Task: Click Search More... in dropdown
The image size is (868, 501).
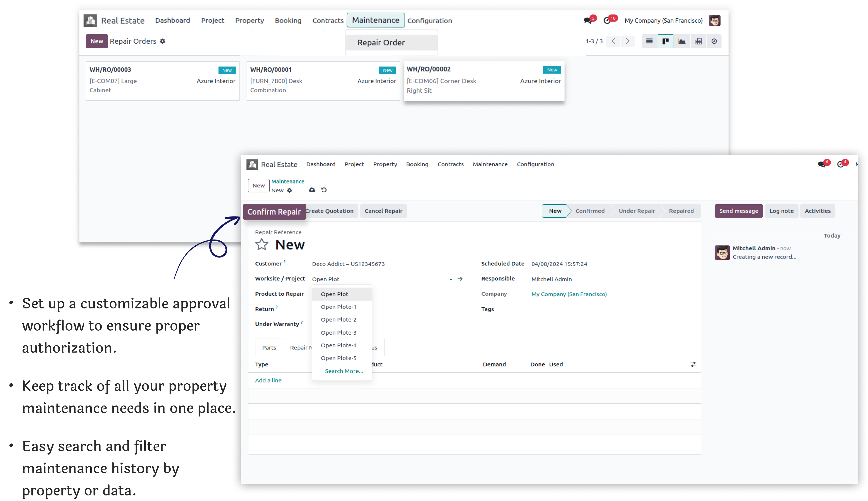Action: click(344, 371)
